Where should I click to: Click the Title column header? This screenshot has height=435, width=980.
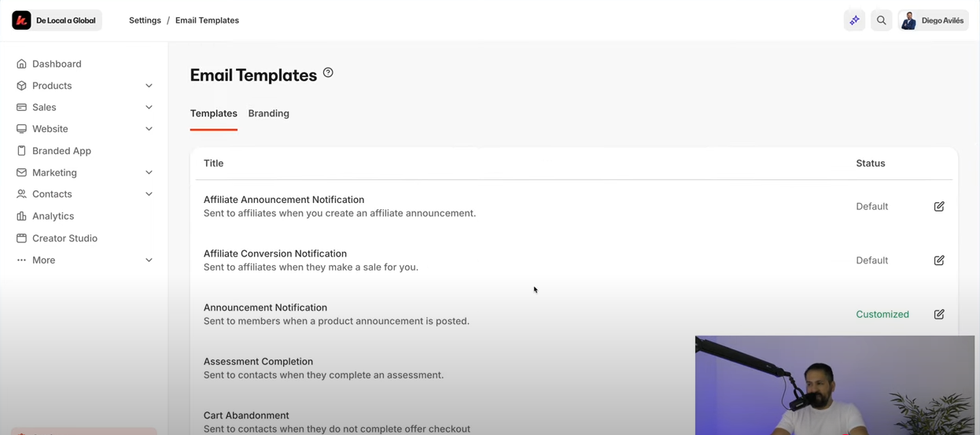click(213, 164)
